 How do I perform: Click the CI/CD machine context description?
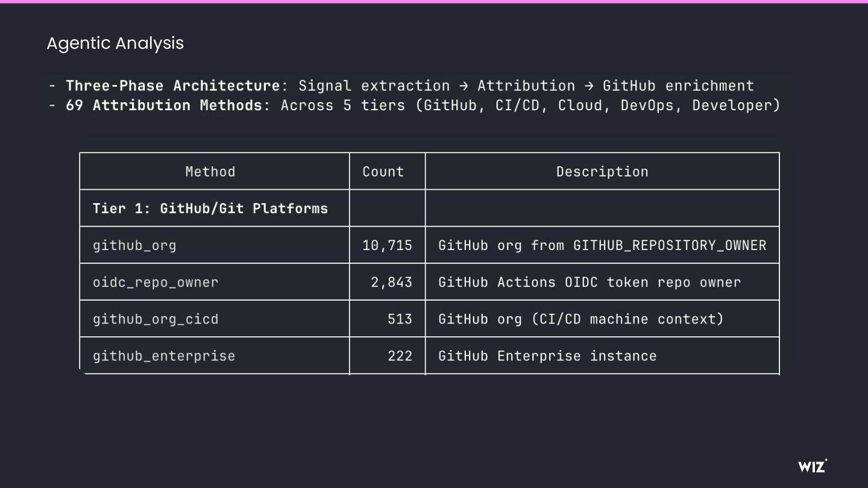(x=627, y=319)
